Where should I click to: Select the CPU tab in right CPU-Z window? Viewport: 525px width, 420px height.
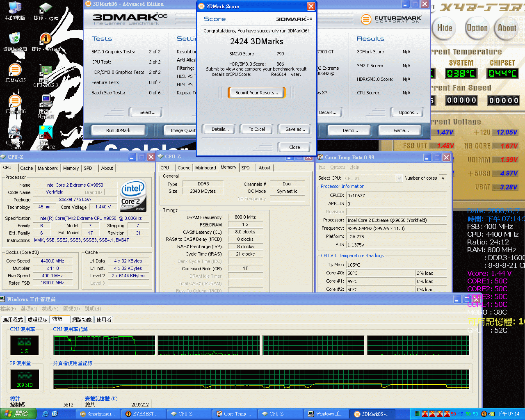(164, 168)
